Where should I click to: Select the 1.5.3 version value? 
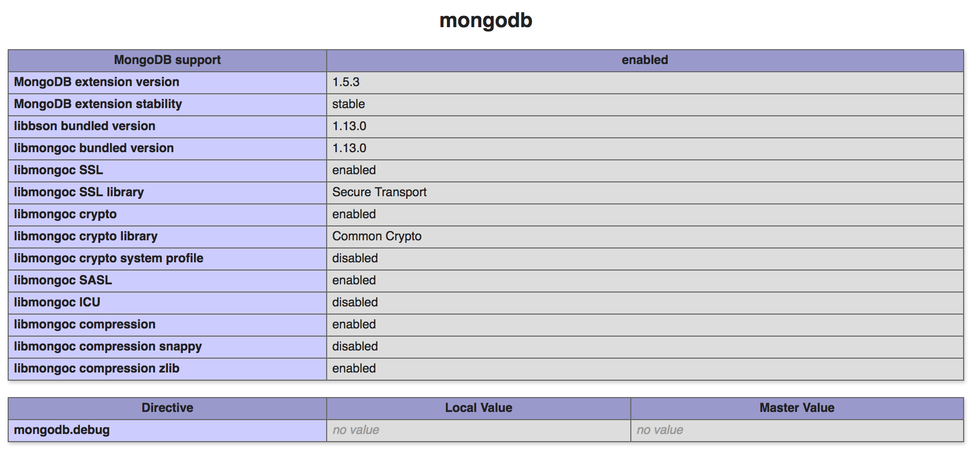pos(346,82)
